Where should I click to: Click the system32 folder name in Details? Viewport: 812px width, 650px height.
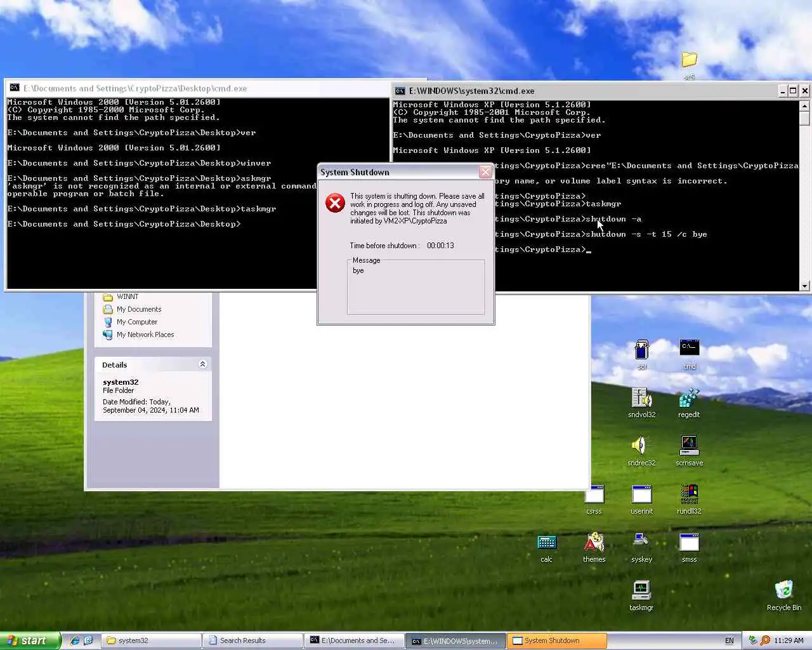(121, 382)
